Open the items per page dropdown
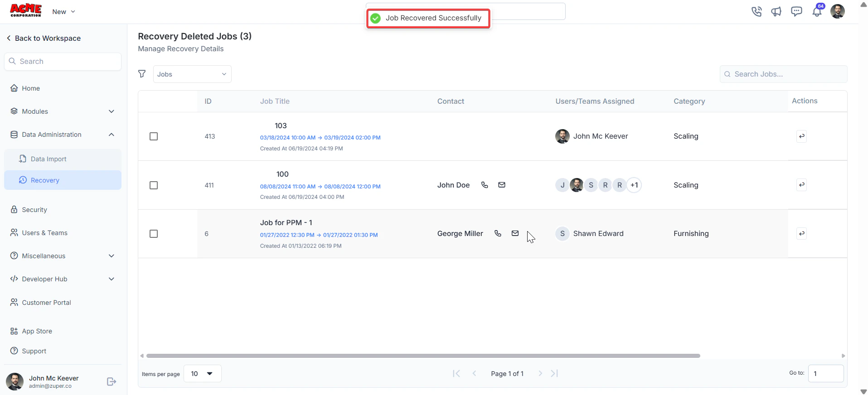This screenshot has width=868, height=395. tap(202, 374)
